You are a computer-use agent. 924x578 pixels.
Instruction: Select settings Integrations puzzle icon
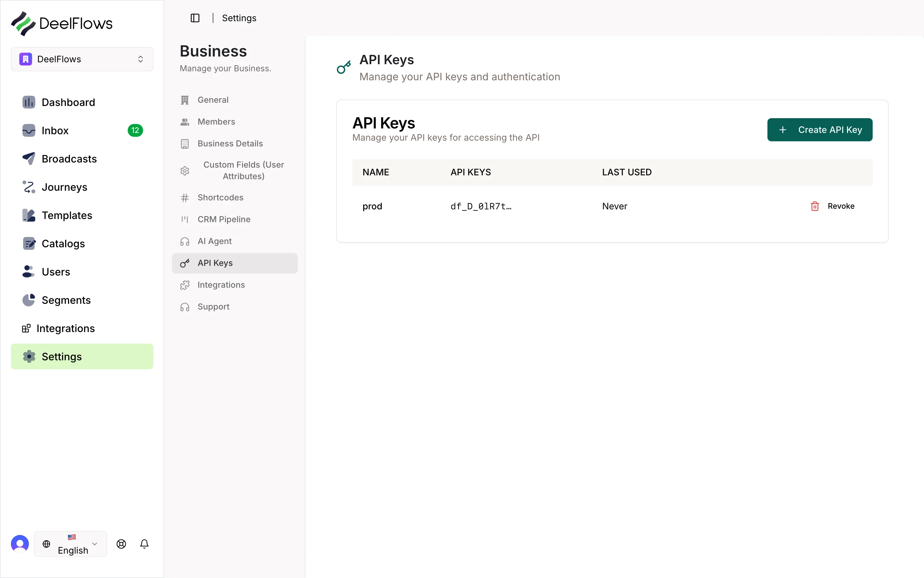coord(185,285)
